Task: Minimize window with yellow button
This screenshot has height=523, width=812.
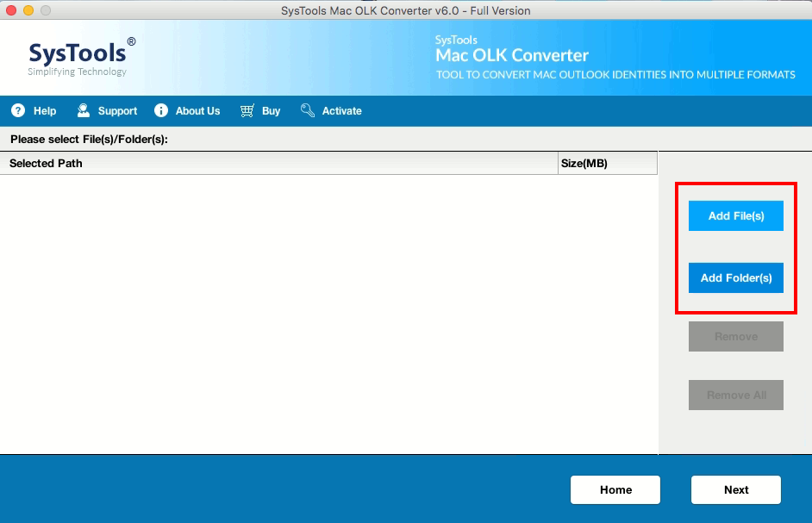Action: [28, 10]
